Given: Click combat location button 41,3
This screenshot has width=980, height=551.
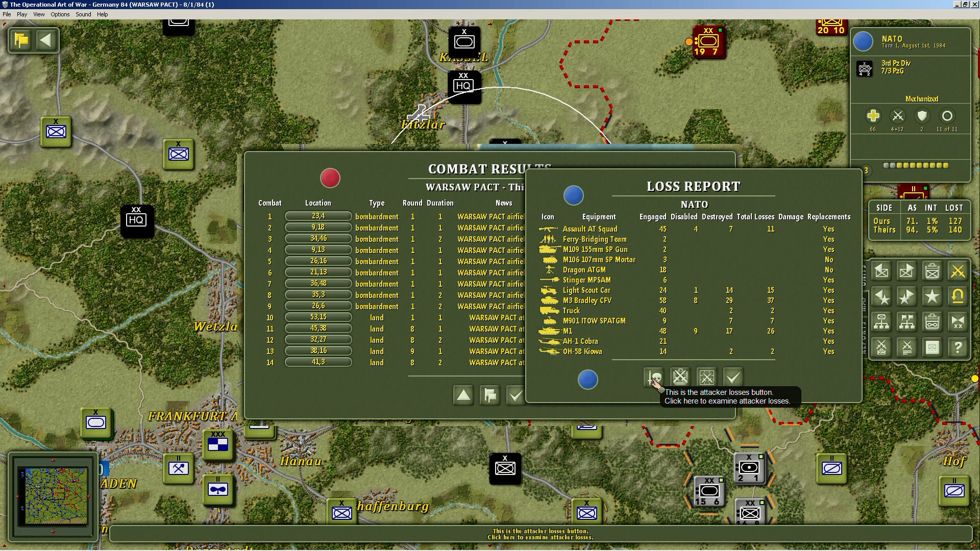Looking at the screenshot, I should coord(318,362).
